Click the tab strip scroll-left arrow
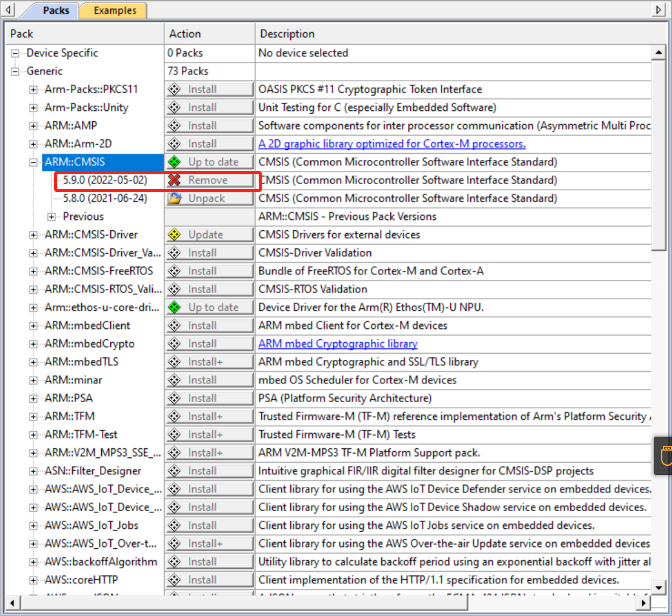Image resolution: width=672 pixels, height=616 pixels. click(x=8, y=10)
